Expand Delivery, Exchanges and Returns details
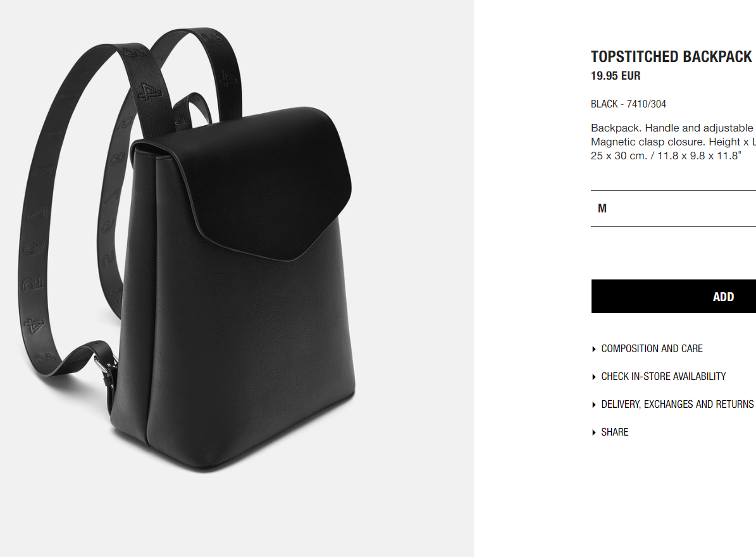The width and height of the screenshot is (756, 557). (678, 405)
